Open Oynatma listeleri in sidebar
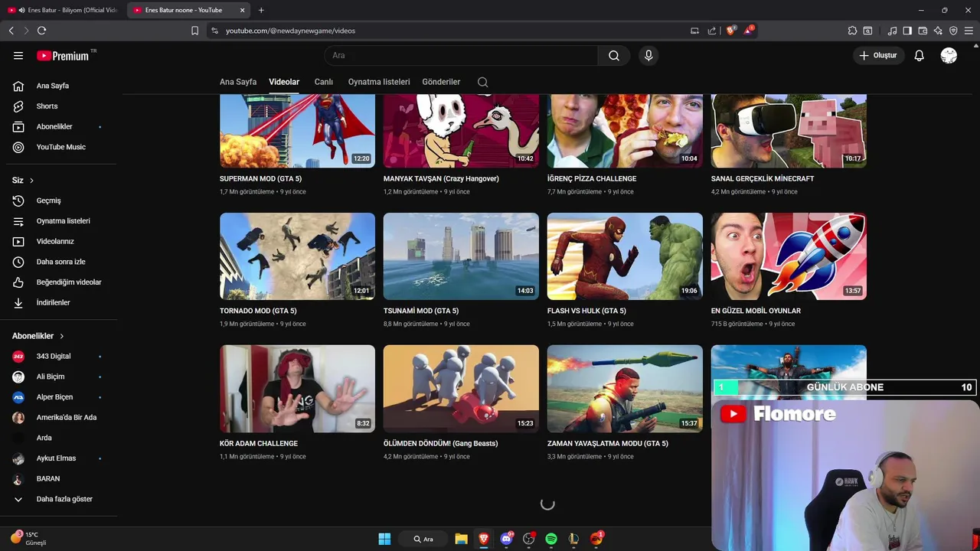Screen dimensions: 980x551 point(61,221)
